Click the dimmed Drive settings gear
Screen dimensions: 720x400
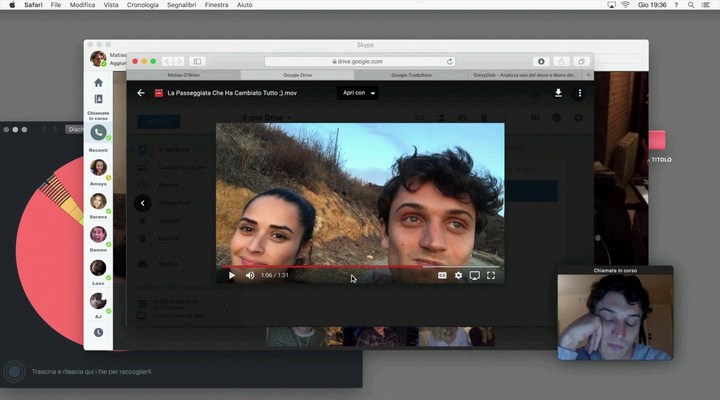point(578,118)
